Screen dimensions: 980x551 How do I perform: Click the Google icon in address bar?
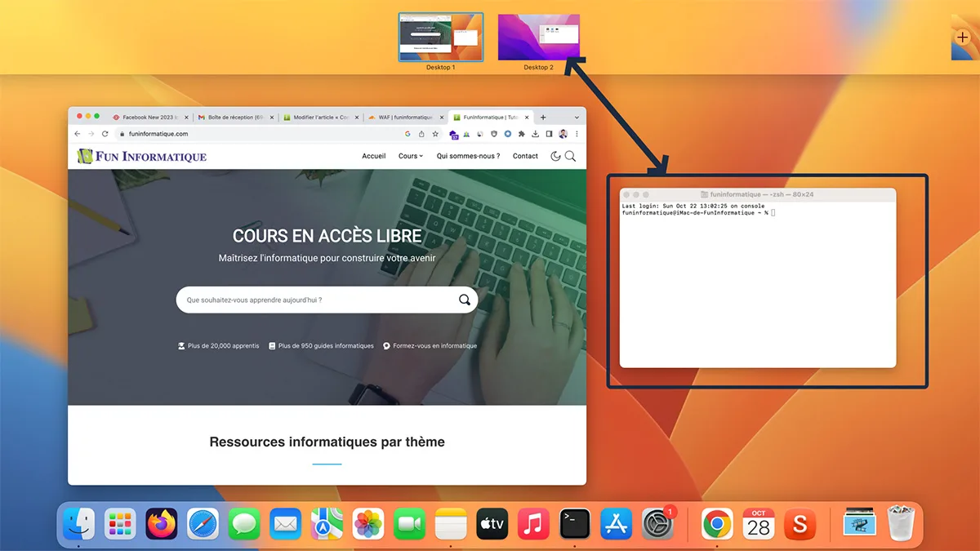(408, 134)
